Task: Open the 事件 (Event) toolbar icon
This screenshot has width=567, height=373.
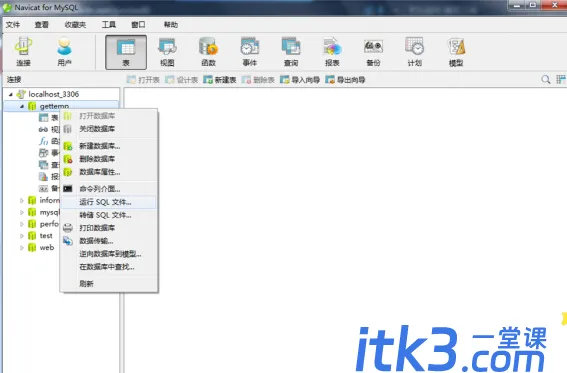Action: pos(250,52)
